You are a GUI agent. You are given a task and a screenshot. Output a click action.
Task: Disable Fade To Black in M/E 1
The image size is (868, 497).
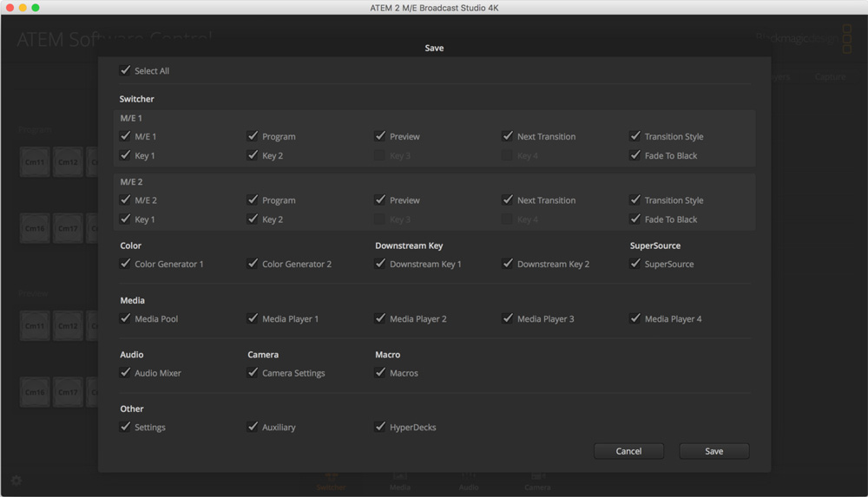pyautogui.click(x=635, y=155)
